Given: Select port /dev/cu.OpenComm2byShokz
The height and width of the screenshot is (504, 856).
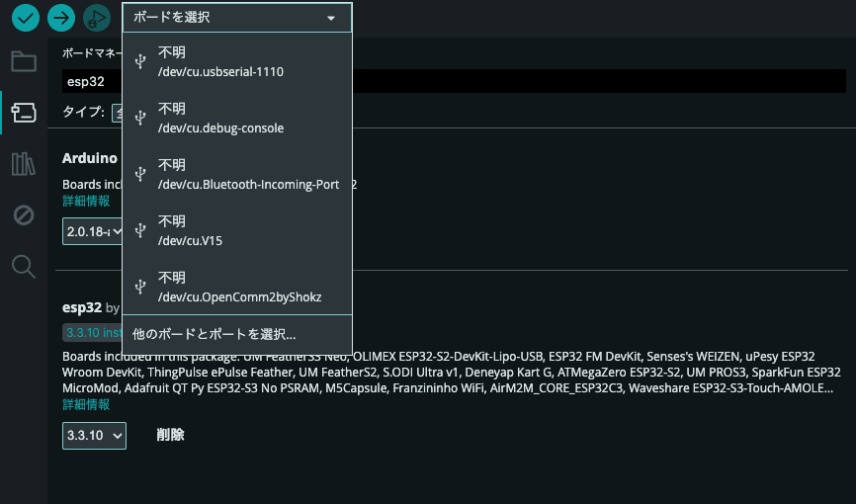Looking at the screenshot, I should [237, 287].
